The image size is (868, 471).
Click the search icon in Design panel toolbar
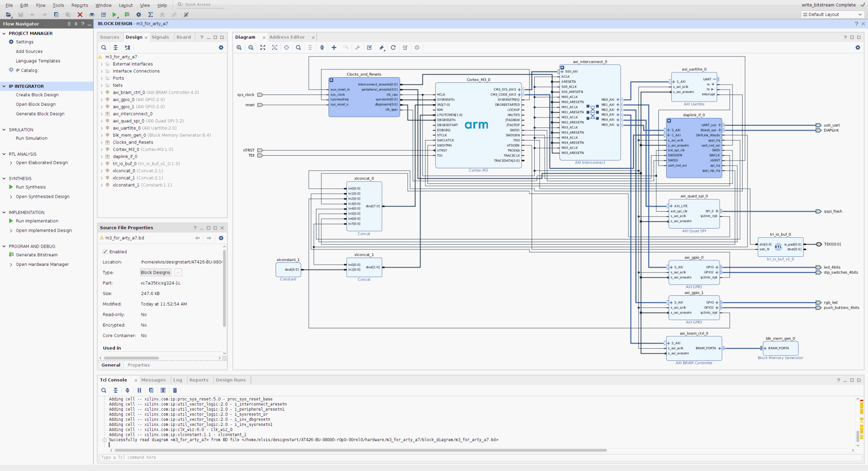104,48
